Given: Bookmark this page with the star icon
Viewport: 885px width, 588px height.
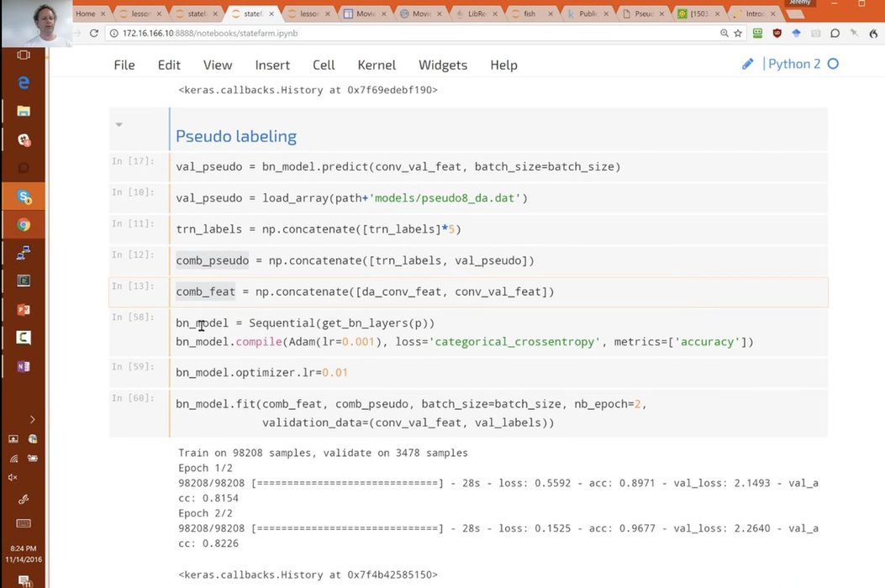Looking at the screenshot, I should click(x=738, y=33).
